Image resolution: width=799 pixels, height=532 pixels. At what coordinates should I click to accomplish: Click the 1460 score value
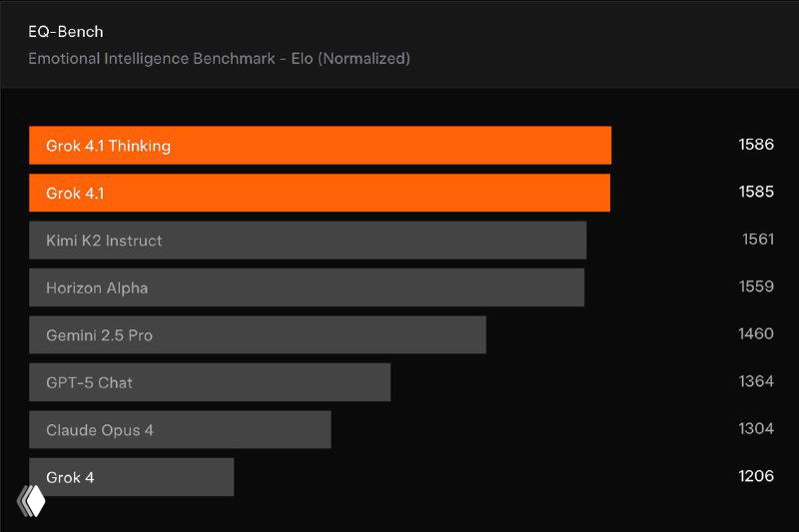pos(756,333)
